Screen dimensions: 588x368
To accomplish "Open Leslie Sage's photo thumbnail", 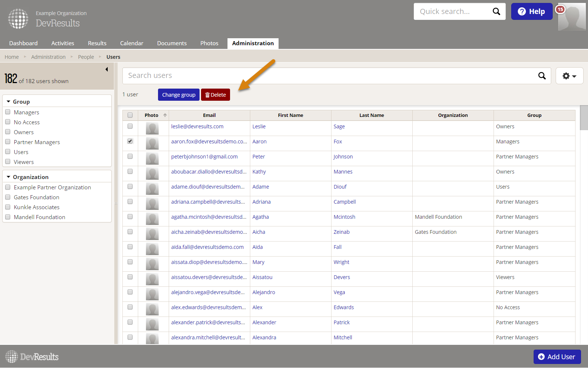I will [x=152, y=128].
